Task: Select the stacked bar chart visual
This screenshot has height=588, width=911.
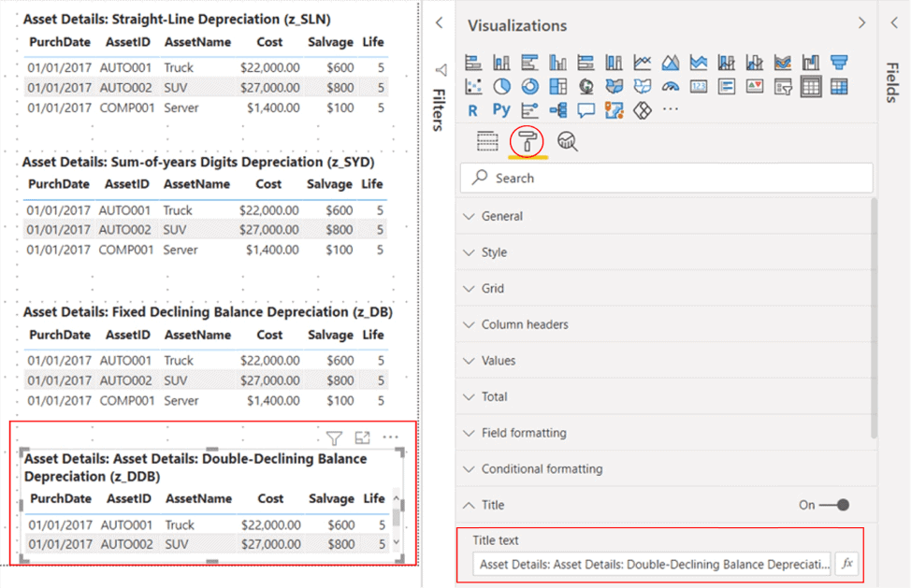Action: tap(473, 62)
